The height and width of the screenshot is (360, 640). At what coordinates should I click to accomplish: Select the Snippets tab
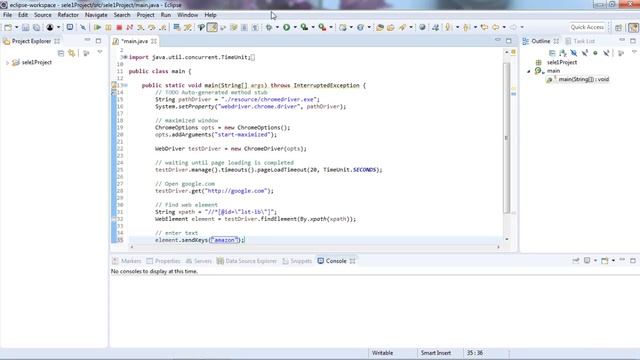[297, 261]
